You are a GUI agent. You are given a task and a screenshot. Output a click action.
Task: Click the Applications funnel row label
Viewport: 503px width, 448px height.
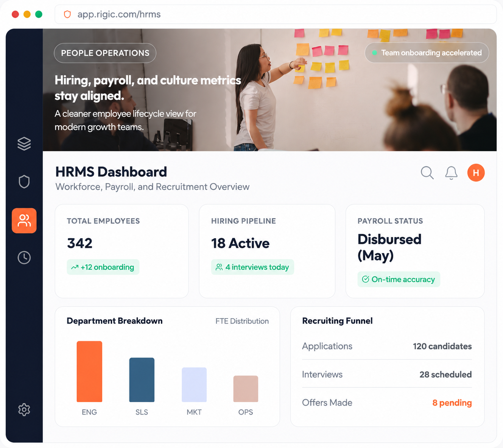pos(327,346)
